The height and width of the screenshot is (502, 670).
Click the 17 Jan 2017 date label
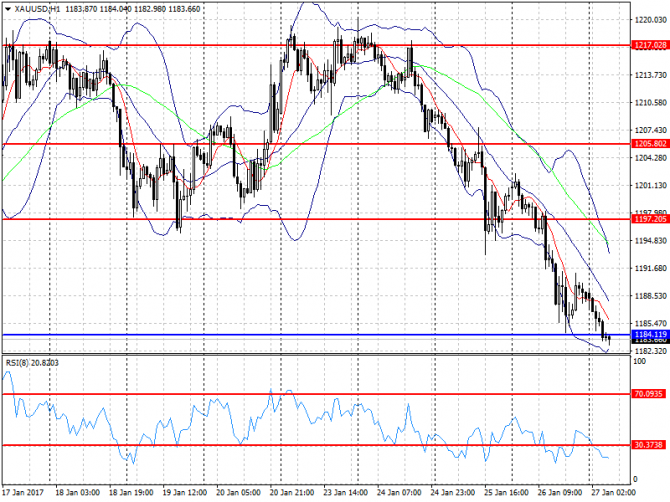click(x=24, y=493)
